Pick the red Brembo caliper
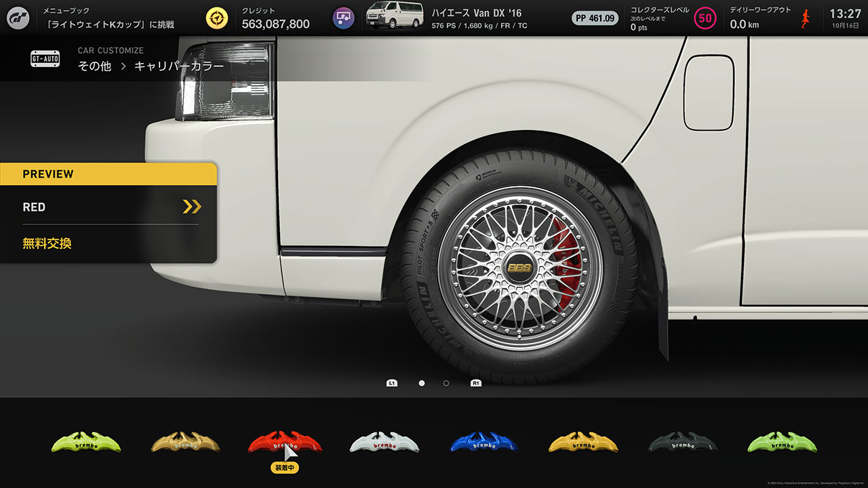Image resolution: width=868 pixels, height=488 pixels. click(x=285, y=442)
